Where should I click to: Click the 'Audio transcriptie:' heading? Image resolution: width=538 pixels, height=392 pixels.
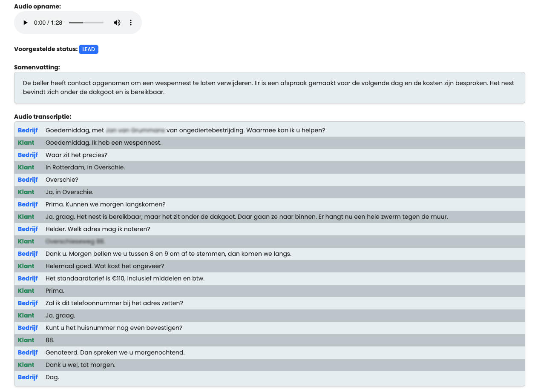pos(43,117)
